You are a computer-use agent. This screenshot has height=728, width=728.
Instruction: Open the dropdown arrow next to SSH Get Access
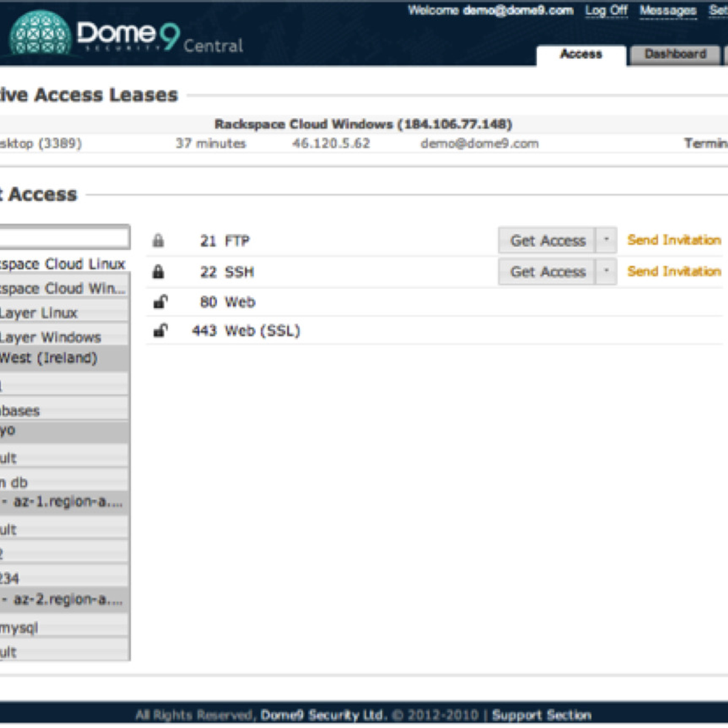pos(606,271)
